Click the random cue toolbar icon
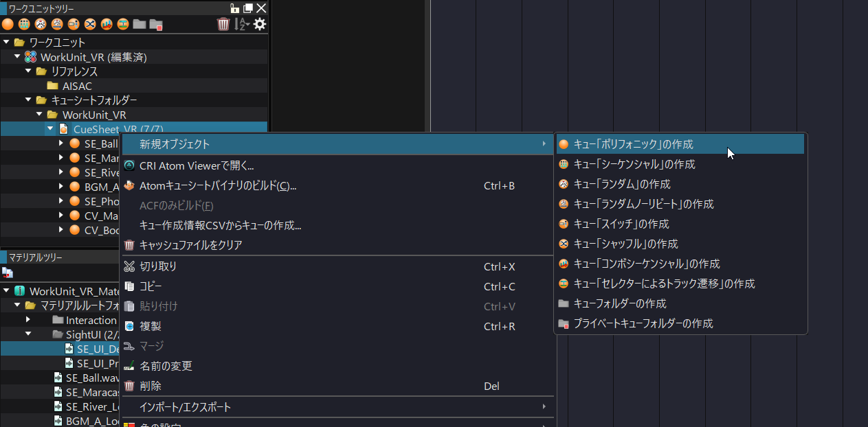 40,24
